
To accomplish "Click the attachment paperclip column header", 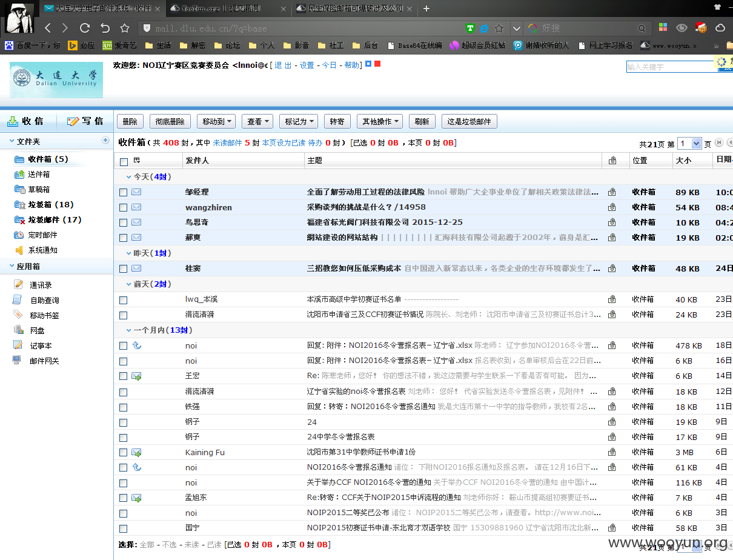I will [x=612, y=161].
